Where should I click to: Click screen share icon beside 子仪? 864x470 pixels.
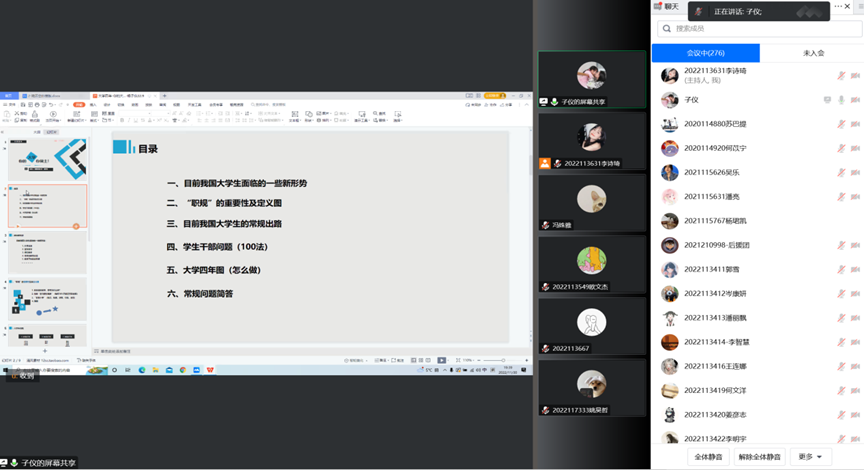(x=826, y=100)
